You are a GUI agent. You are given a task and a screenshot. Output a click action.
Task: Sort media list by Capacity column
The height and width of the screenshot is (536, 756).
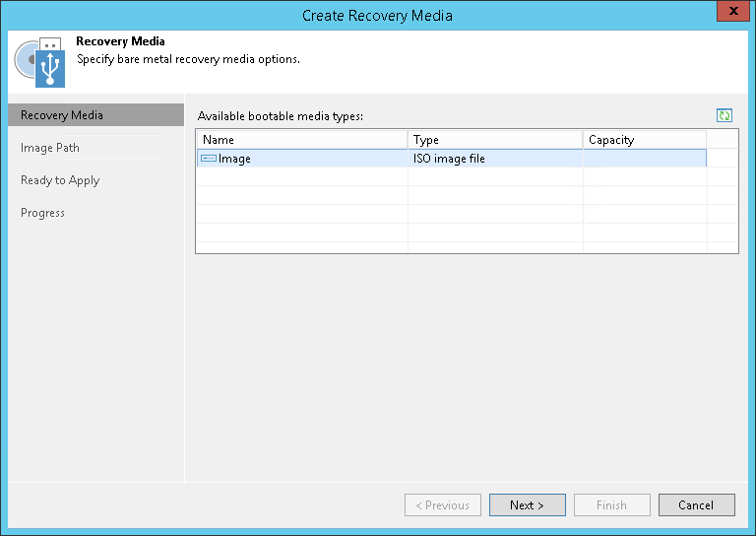point(644,140)
